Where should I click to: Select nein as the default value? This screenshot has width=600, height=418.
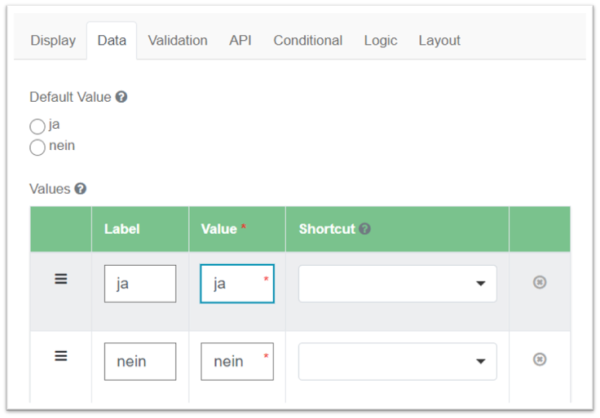pos(38,148)
